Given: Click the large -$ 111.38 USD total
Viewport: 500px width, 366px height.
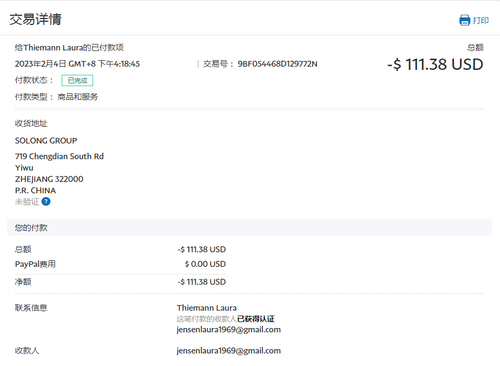Looking at the screenshot, I should [x=435, y=64].
